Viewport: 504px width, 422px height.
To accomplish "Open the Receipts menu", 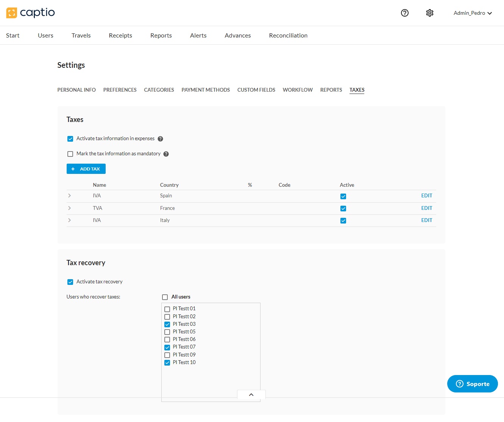I will click(120, 36).
